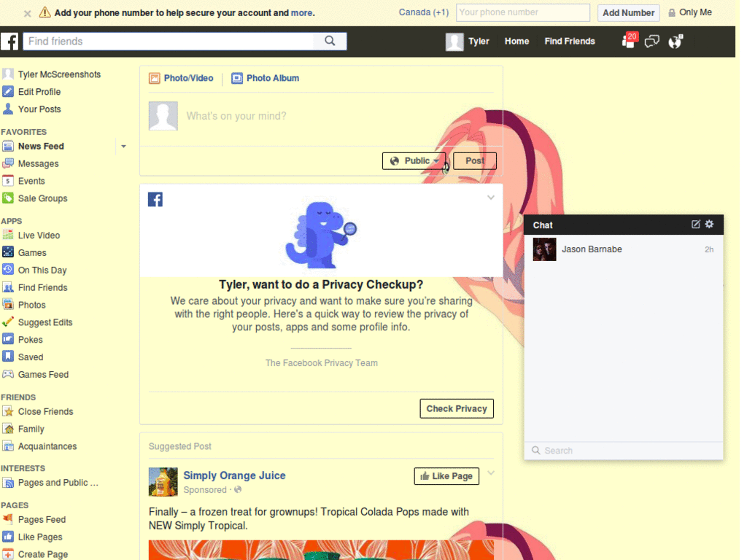Open Find Friends in the Apps sidebar
This screenshot has height=560, width=747.
click(42, 287)
